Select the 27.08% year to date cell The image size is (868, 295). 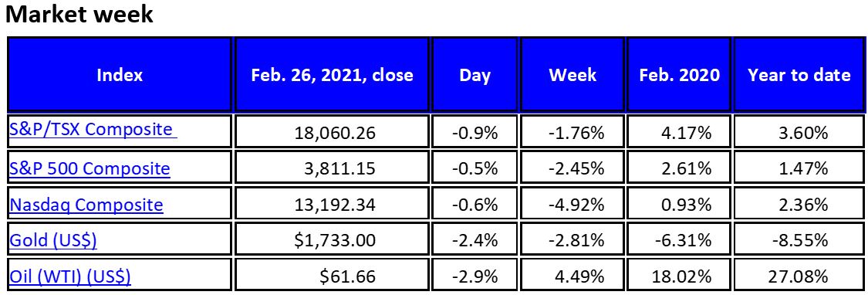[x=799, y=276]
